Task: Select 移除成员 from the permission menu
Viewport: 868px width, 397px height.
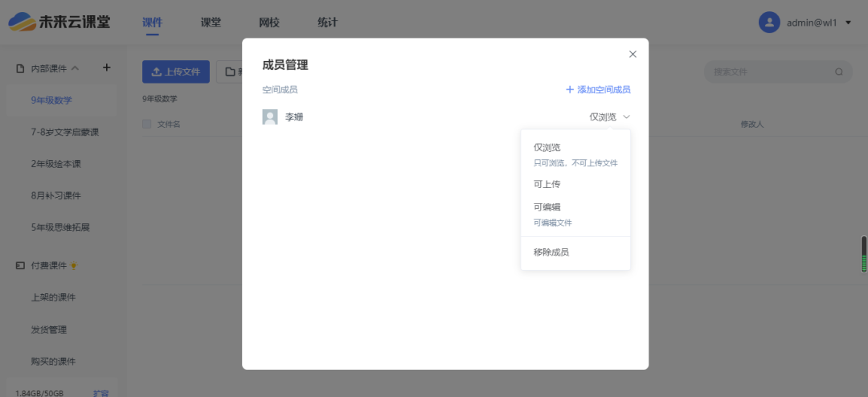Action: (551, 252)
